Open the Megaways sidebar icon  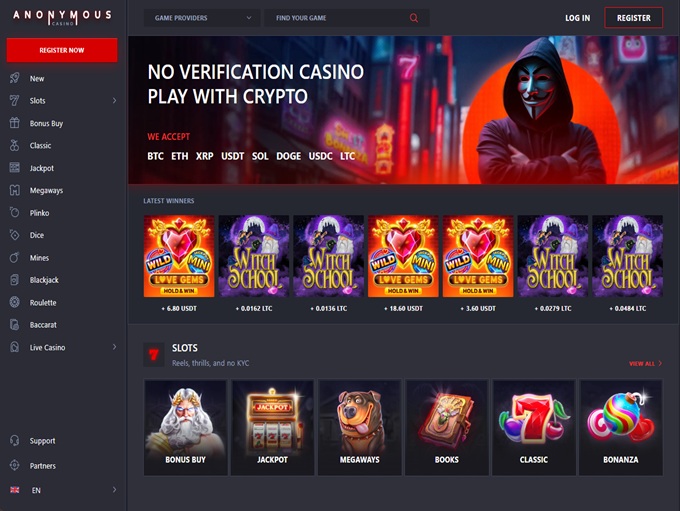pos(15,190)
